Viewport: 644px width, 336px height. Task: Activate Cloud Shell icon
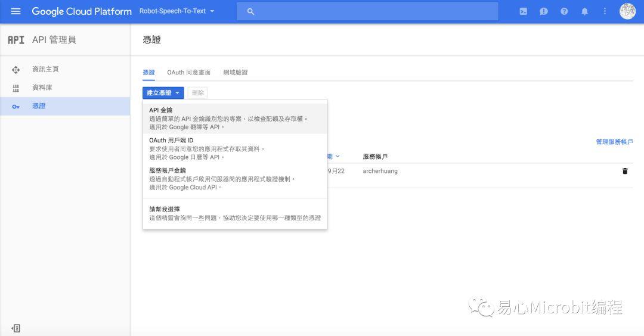tap(524, 11)
